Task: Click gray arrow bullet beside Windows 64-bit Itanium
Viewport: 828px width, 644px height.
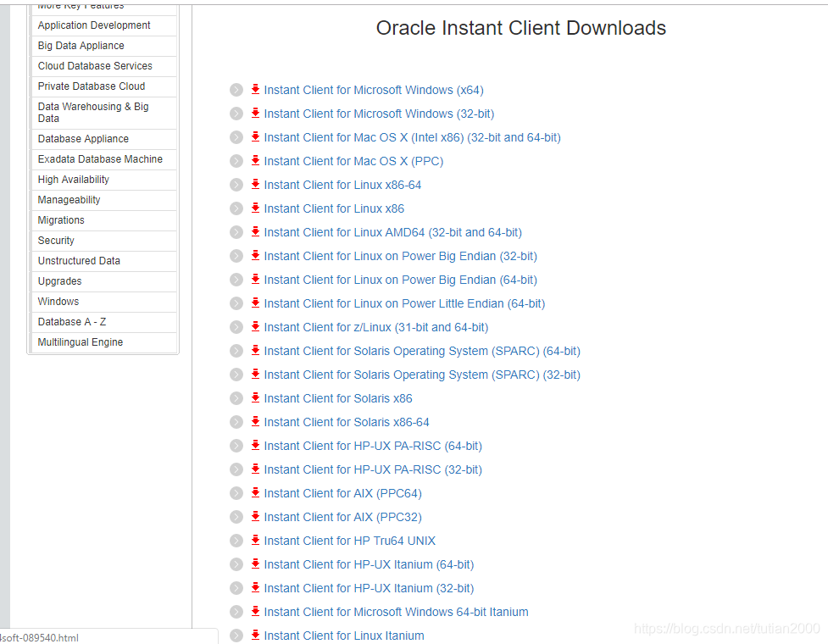Action: (x=236, y=613)
